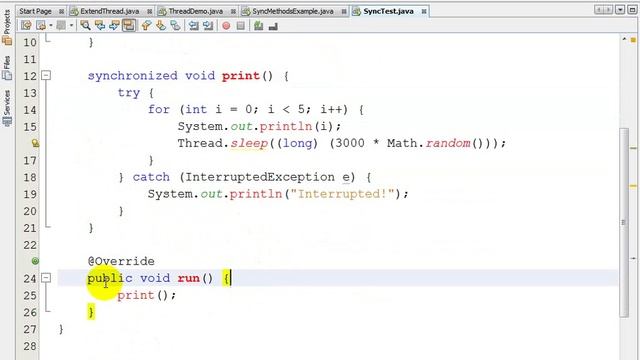Click Shift Line Right icon

pos(208,26)
